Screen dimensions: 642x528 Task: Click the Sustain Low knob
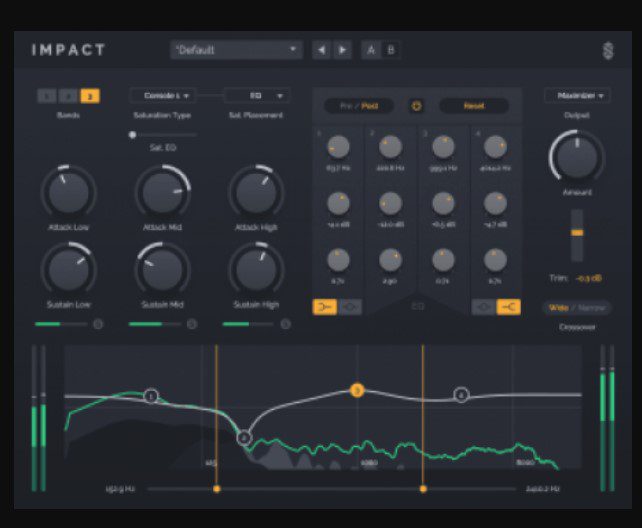point(68,270)
